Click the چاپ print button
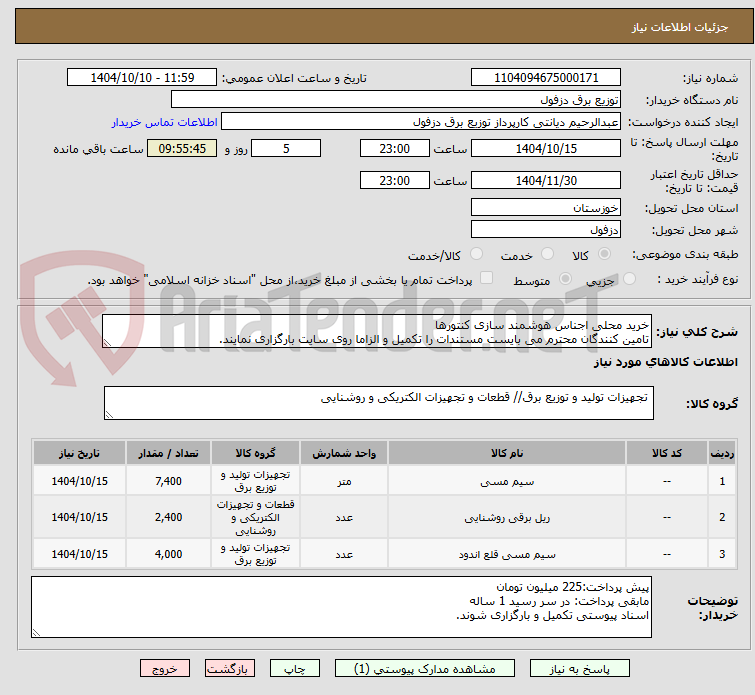The height and width of the screenshot is (695, 755). [x=294, y=669]
